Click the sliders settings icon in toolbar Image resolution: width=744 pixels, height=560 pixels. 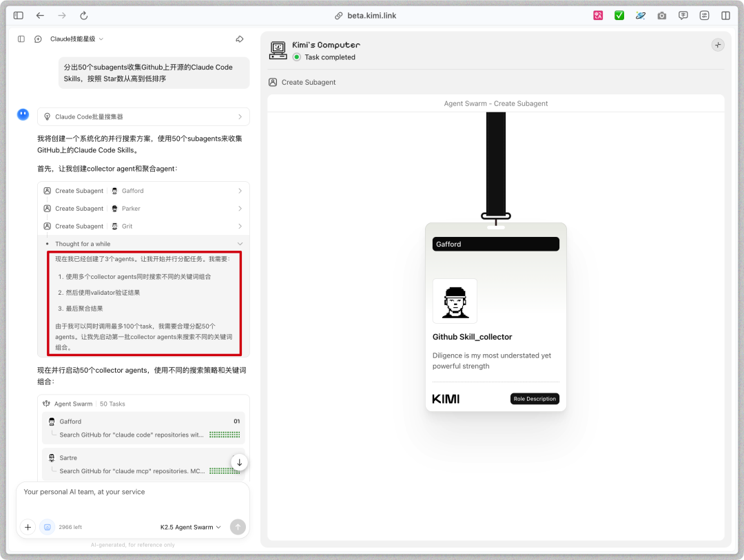point(704,15)
